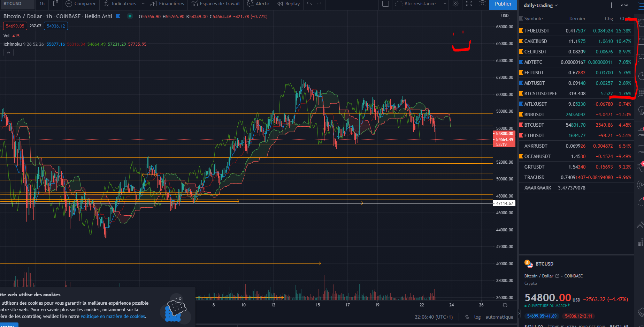Click the 54800.00 price label on the axis
644x327 pixels.
[x=505, y=134]
